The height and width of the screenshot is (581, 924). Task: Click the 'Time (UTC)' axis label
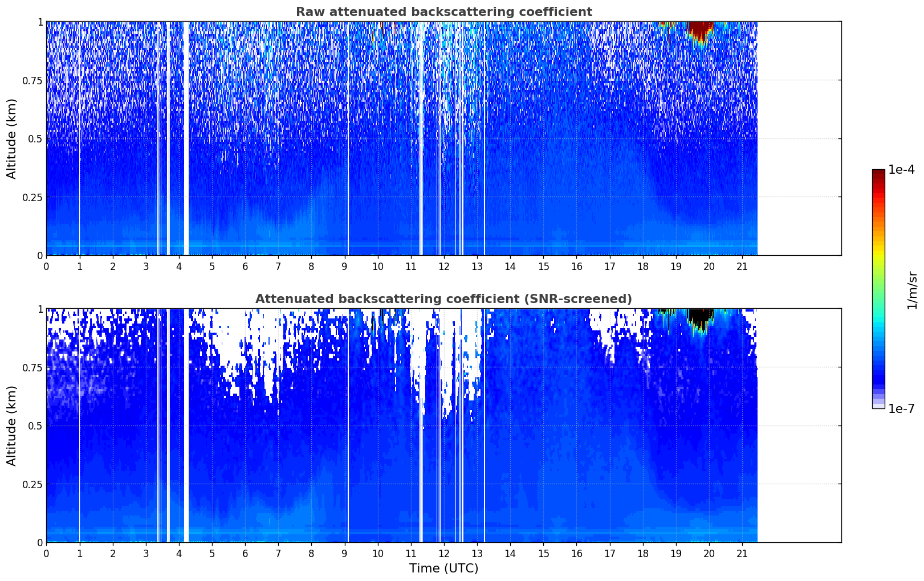[443, 568]
